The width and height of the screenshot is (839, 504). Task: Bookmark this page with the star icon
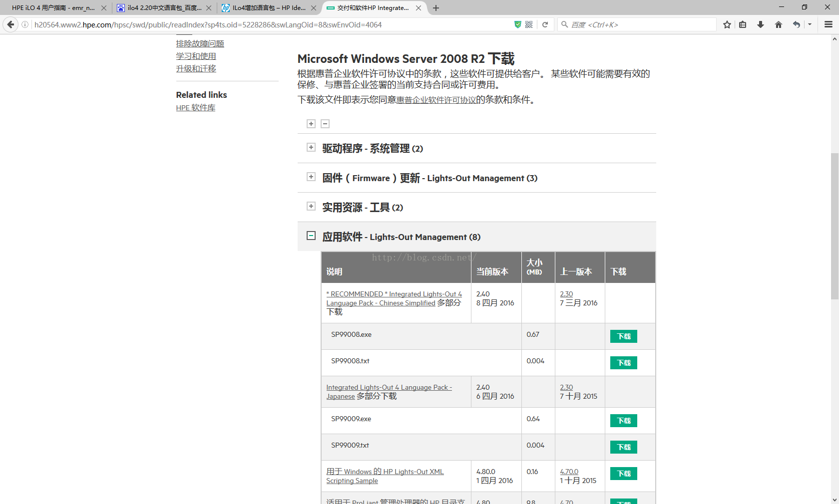[727, 24]
